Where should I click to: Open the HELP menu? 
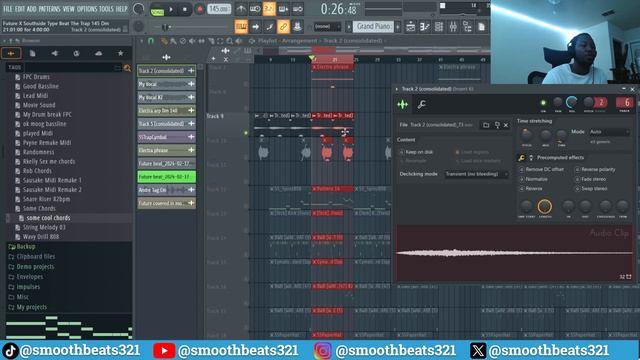coord(121,9)
